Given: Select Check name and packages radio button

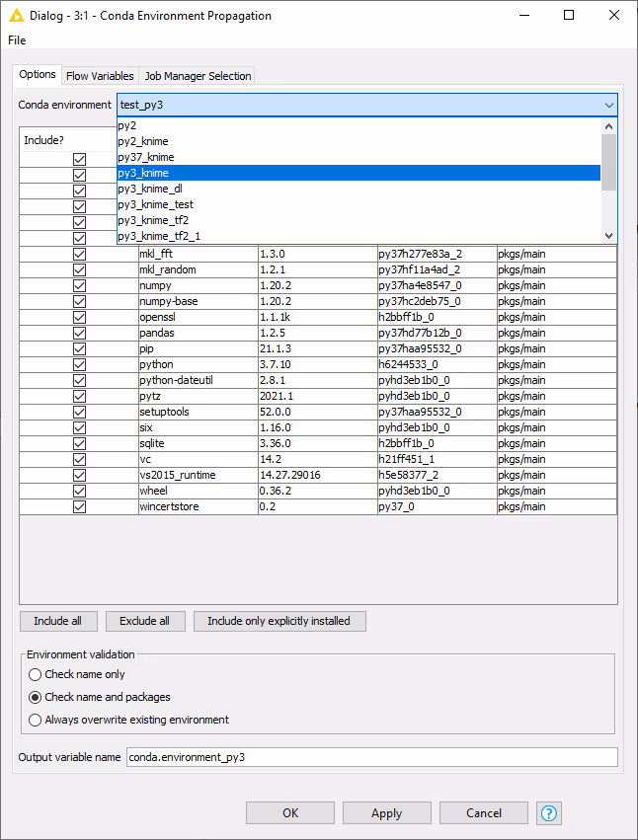Looking at the screenshot, I should [37, 698].
